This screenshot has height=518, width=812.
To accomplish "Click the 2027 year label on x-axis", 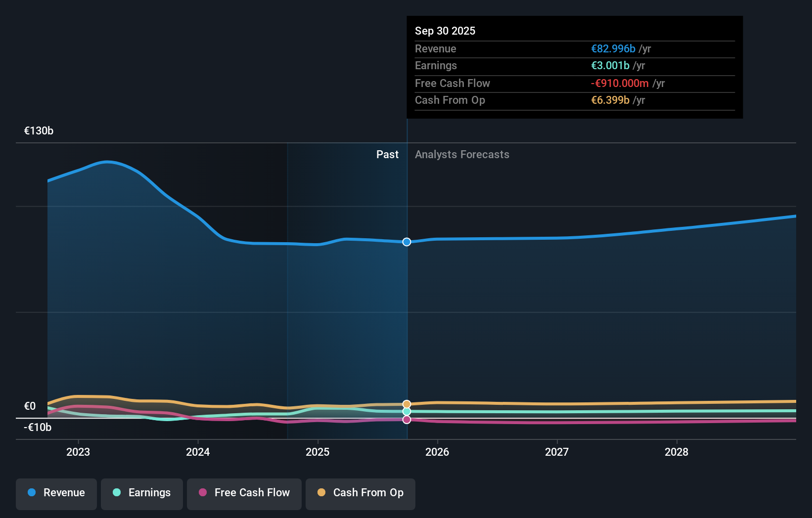I will (x=557, y=452).
